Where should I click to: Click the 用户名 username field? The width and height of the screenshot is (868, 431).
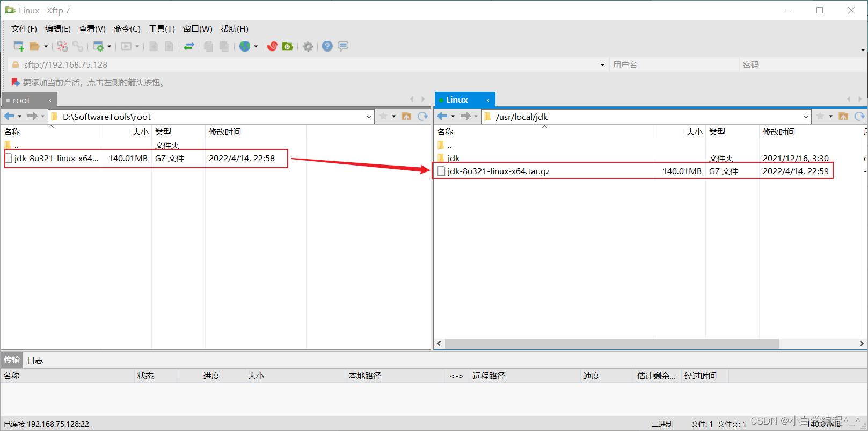[x=674, y=64]
